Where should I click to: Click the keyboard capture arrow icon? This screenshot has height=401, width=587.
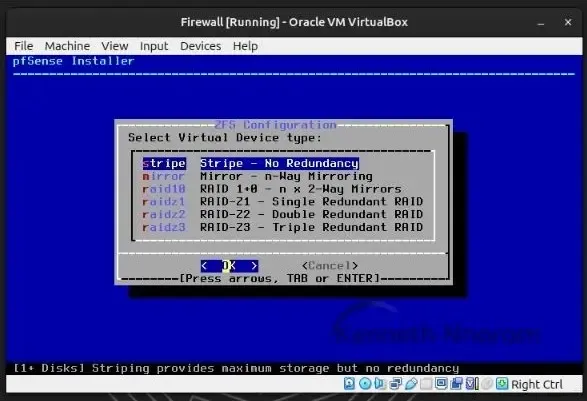[x=502, y=384]
